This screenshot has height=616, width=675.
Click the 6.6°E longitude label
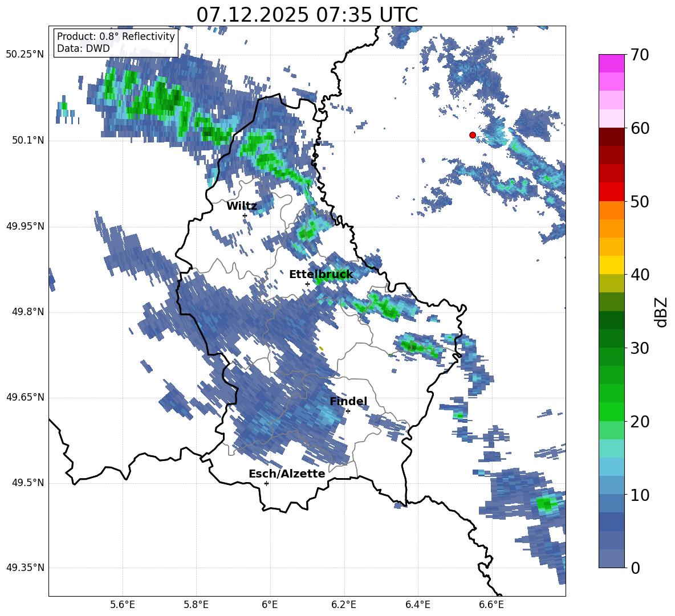(x=491, y=605)
